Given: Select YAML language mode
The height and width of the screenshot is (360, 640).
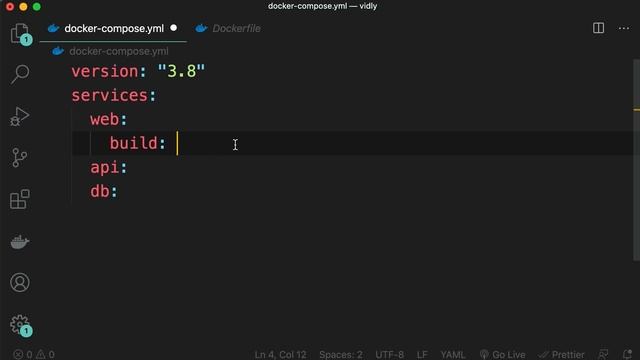Looking at the screenshot, I should pyautogui.click(x=453, y=354).
